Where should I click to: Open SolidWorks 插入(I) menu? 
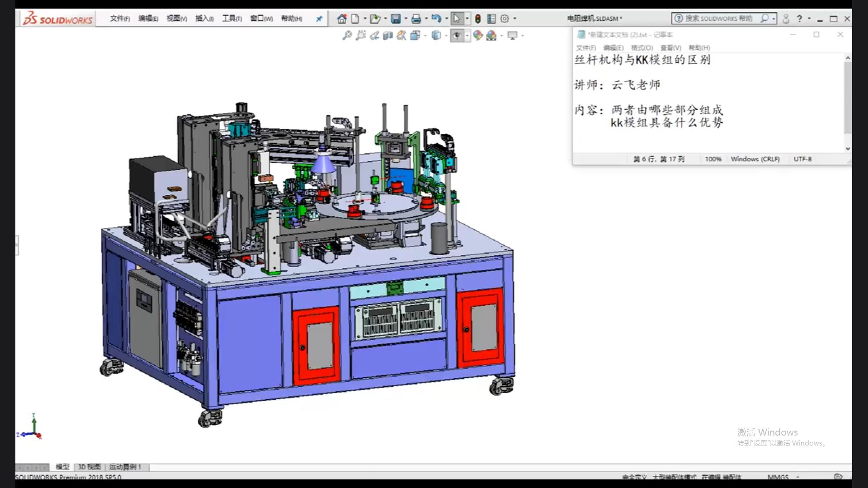coord(204,19)
